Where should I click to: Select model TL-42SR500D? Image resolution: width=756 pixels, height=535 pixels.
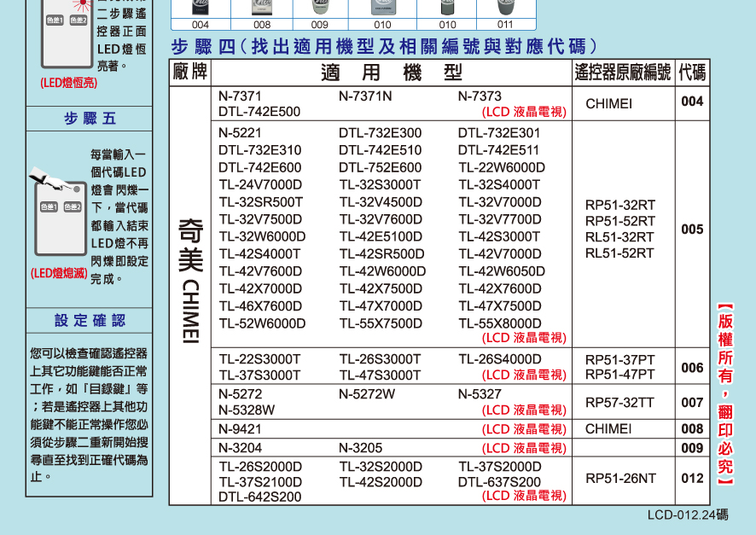pyautogui.click(x=381, y=254)
